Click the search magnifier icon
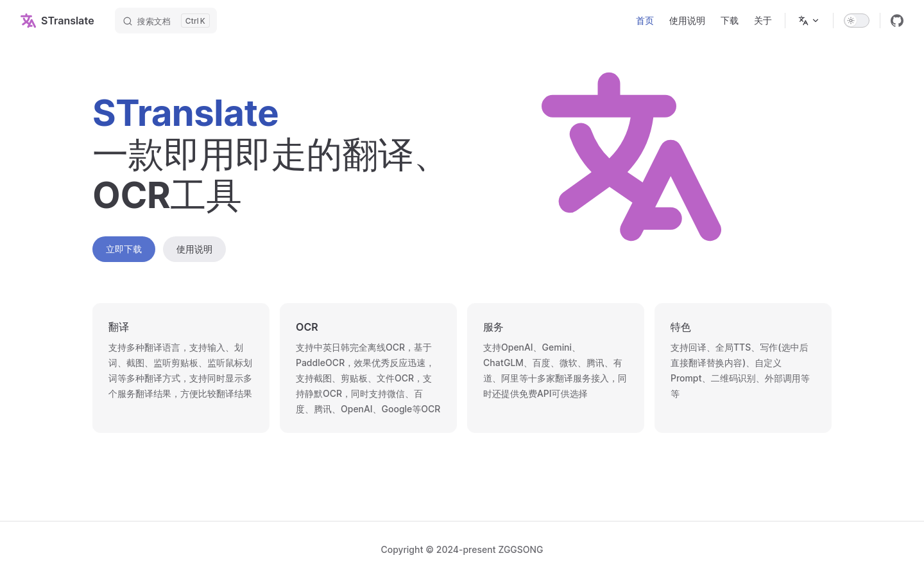924x578 pixels. (x=128, y=21)
